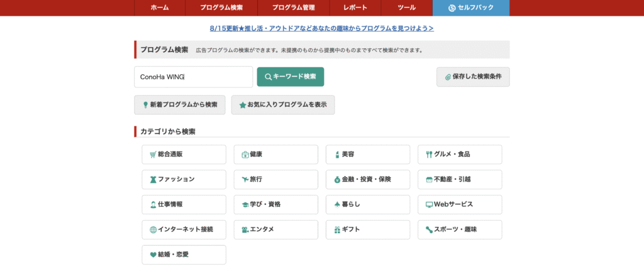Click the fork and knife icon for グルメ・食品
The image size is (644, 279).
[429, 155]
